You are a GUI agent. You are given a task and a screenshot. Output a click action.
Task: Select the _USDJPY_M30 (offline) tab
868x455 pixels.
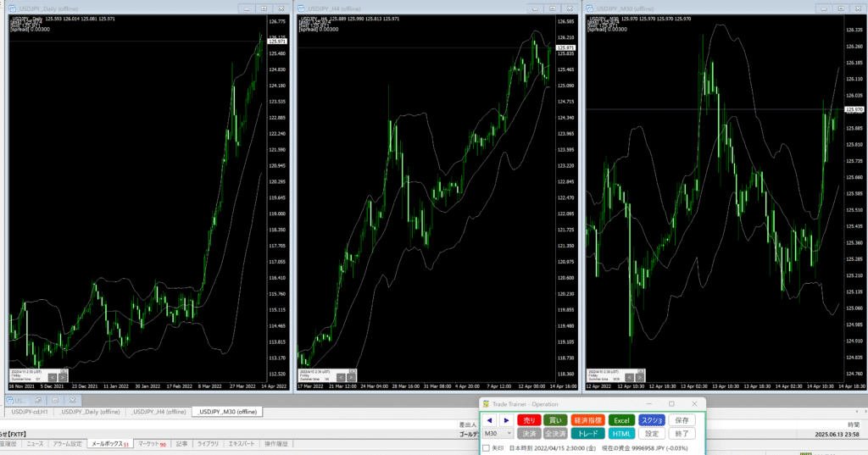click(x=227, y=412)
